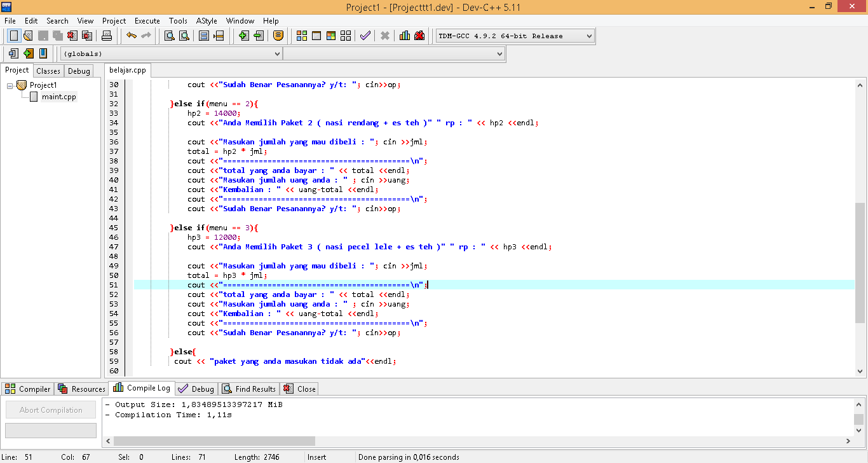Start debugging with the checkmark toolbar icon

[365, 36]
